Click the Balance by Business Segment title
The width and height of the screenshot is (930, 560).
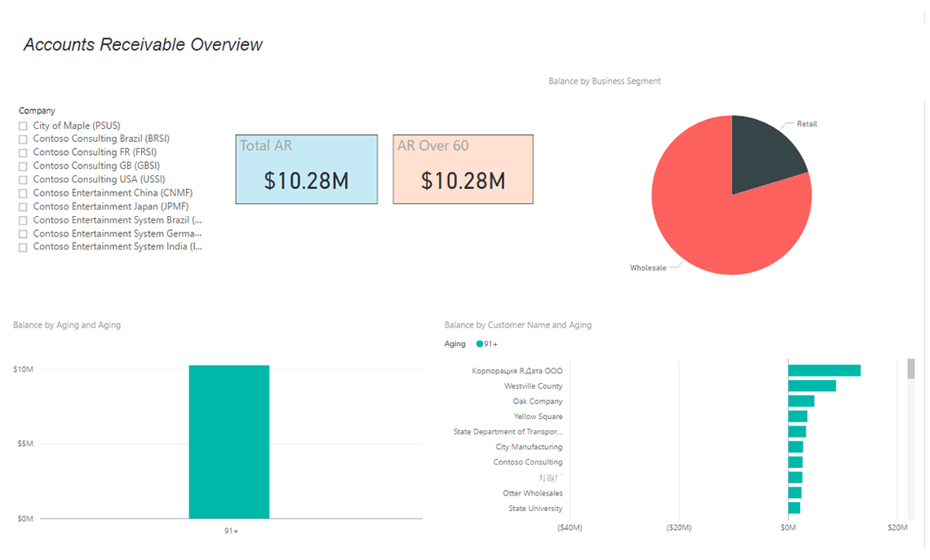[604, 82]
